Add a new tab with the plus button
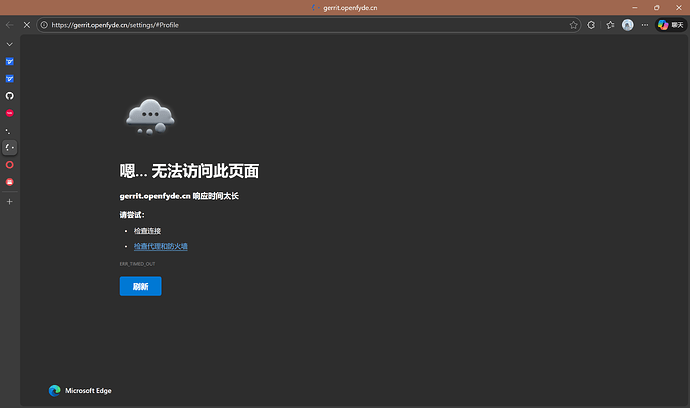This screenshot has width=690, height=408. tap(10, 201)
